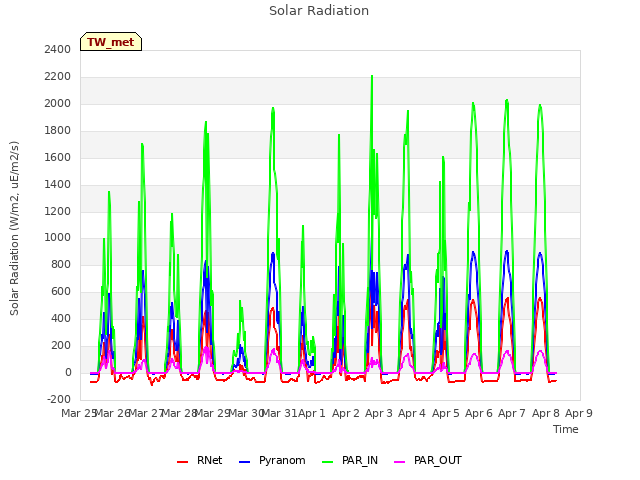Screen dimensions: 640x480
Task: Click the 1000 y-axis tick label
Action: [58, 238]
